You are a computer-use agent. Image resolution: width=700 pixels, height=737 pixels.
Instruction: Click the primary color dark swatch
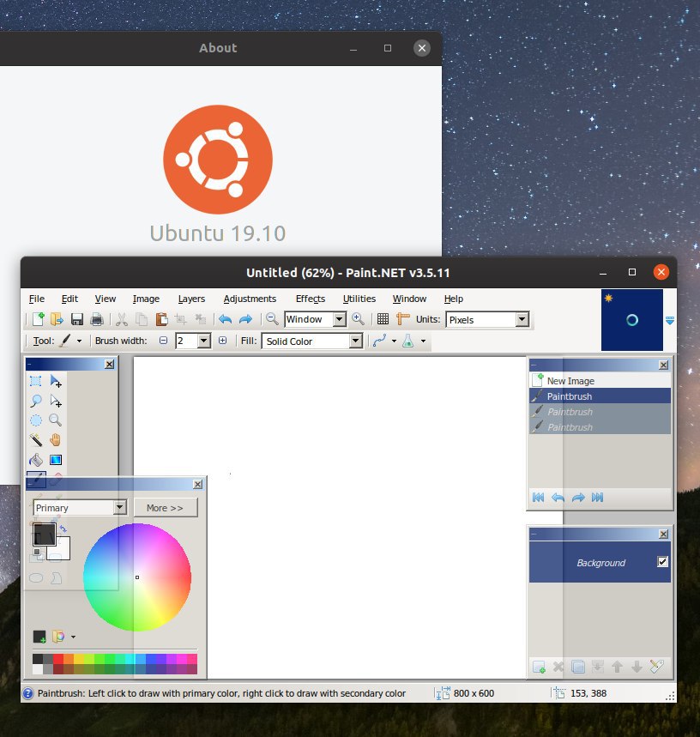pos(45,535)
